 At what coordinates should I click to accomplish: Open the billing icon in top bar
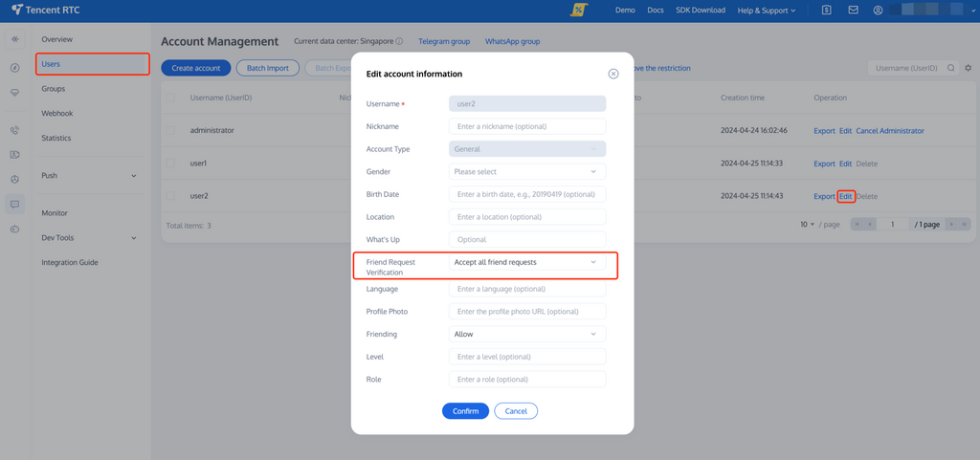(827, 11)
